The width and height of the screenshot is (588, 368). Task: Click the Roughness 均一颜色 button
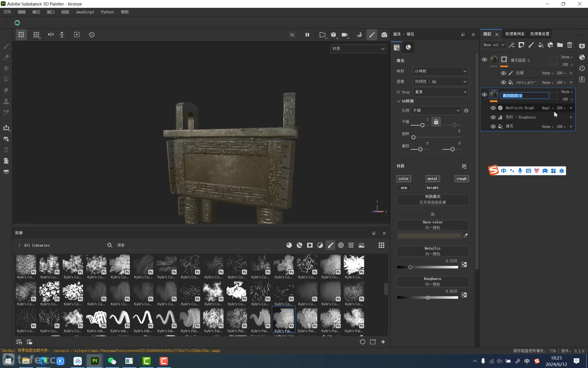(433, 282)
